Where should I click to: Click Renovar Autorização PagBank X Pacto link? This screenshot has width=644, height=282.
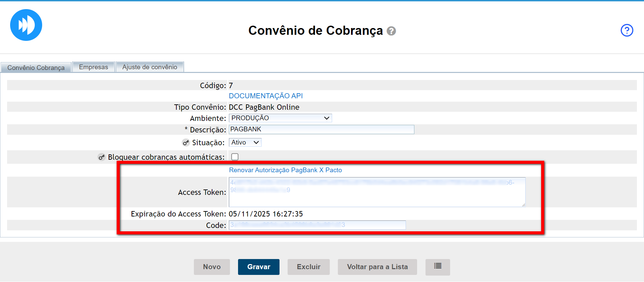(286, 170)
